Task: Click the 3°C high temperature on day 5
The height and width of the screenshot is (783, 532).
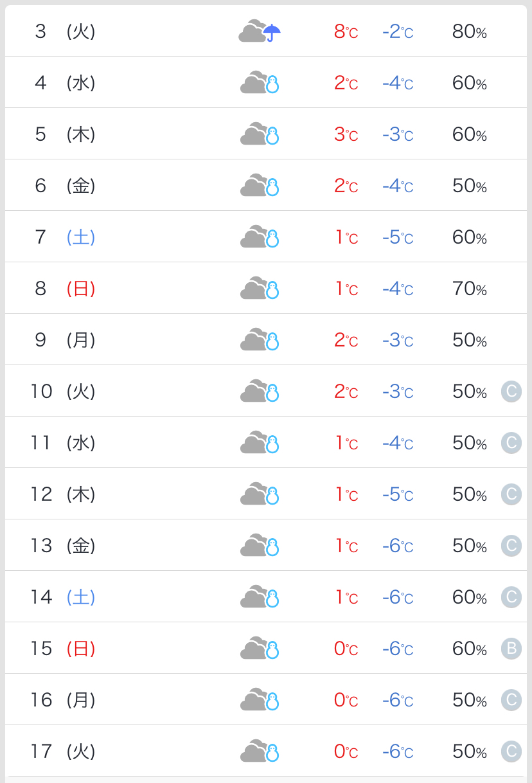Action: tap(346, 134)
